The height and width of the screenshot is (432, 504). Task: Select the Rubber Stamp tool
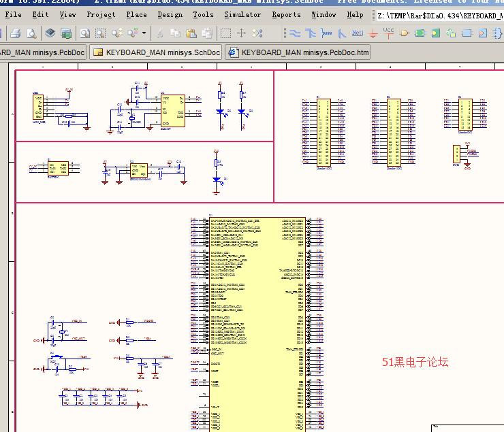207,33
